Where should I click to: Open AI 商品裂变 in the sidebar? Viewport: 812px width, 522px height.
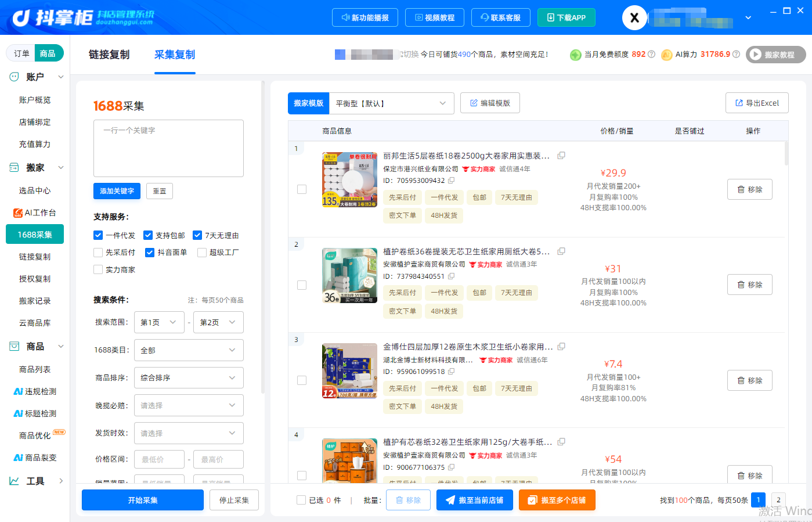[x=35, y=458]
